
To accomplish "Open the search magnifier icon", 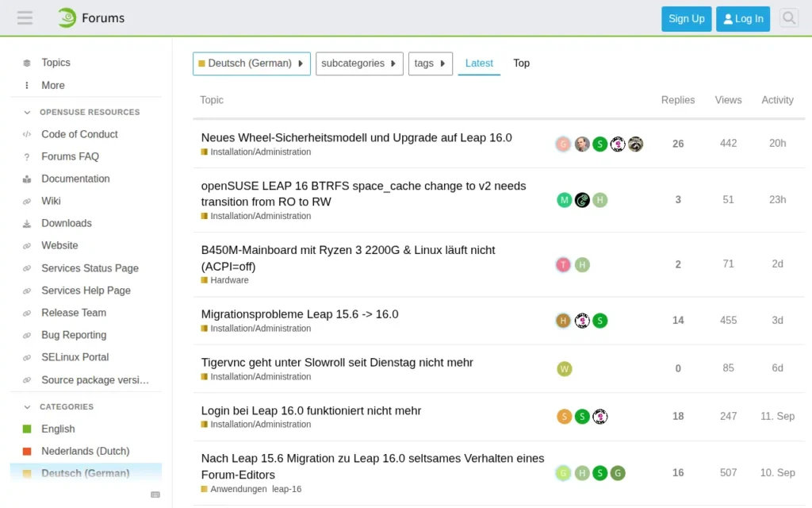I will pos(789,18).
